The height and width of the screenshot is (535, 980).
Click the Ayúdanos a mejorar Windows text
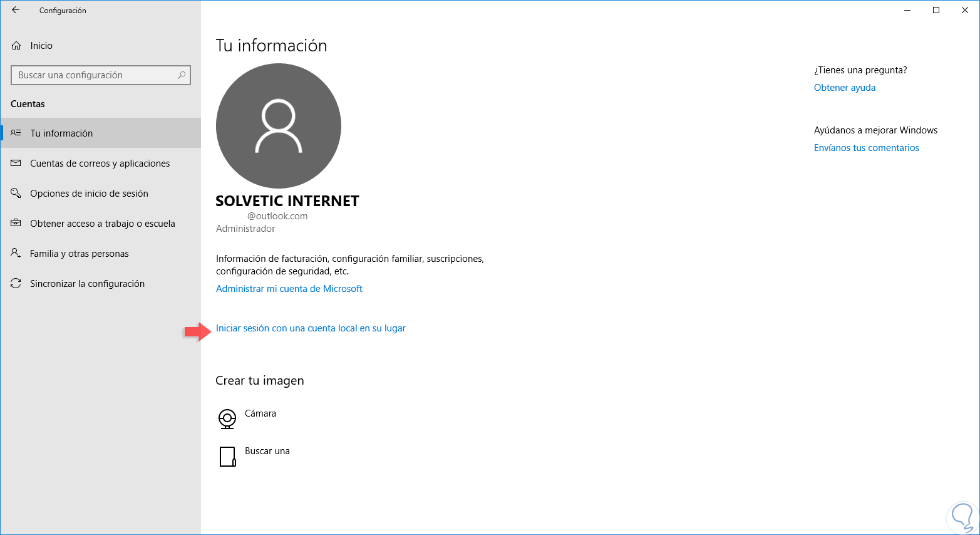tap(876, 130)
